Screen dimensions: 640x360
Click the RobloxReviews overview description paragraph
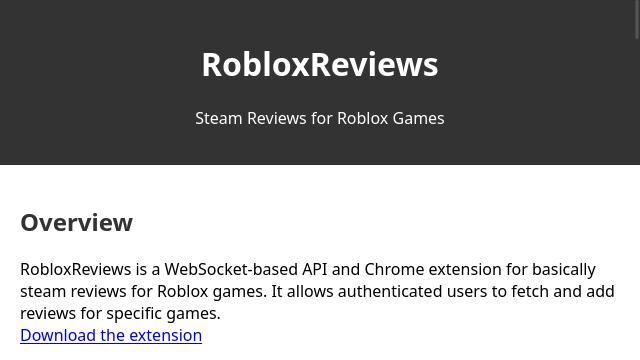point(317,291)
